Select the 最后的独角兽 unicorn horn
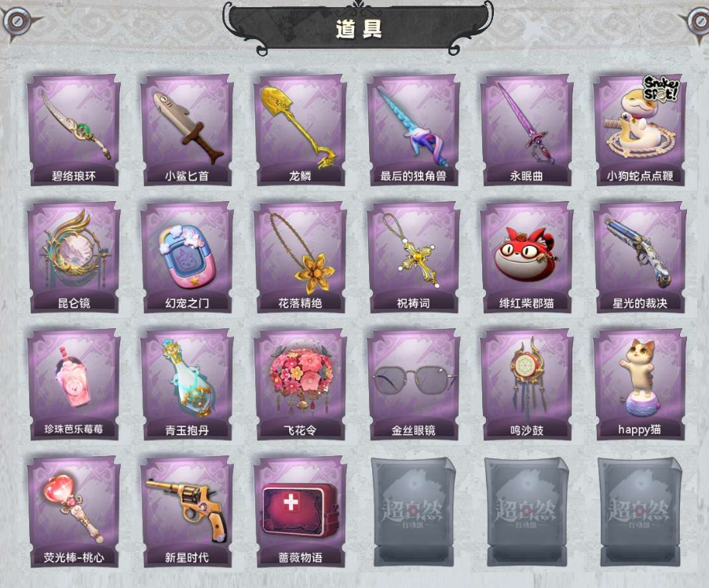Viewport: 709px width, 588px height. (x=414, y=130)
